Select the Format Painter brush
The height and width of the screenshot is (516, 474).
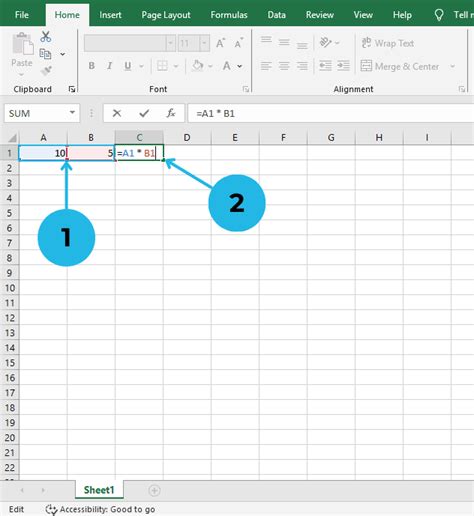(x=46, y=70)
